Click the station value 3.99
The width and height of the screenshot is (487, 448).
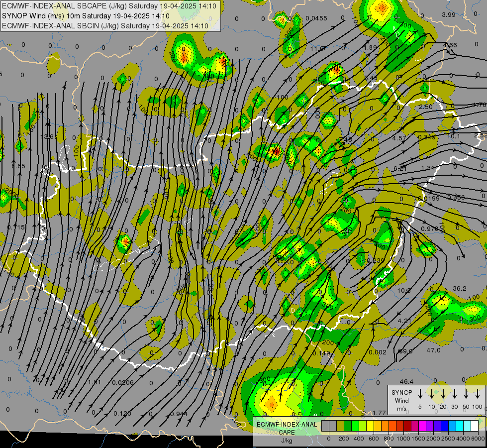(x=449, y=14)
